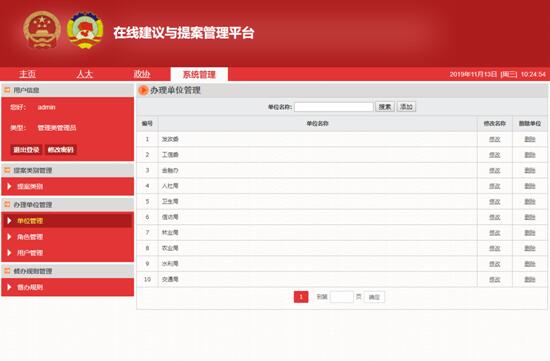Click the 在线建议与提案管理平台 title
The width and height of the screenshot is (550, 361).
click(183, 33)
